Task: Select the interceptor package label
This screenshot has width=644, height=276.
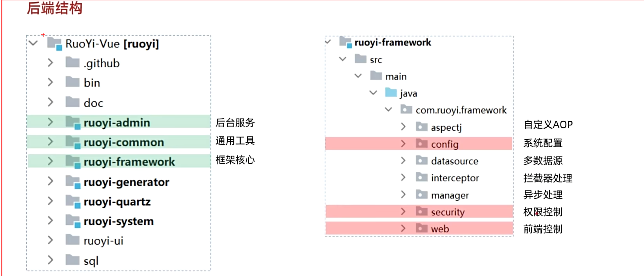Action: coord(455,178)
